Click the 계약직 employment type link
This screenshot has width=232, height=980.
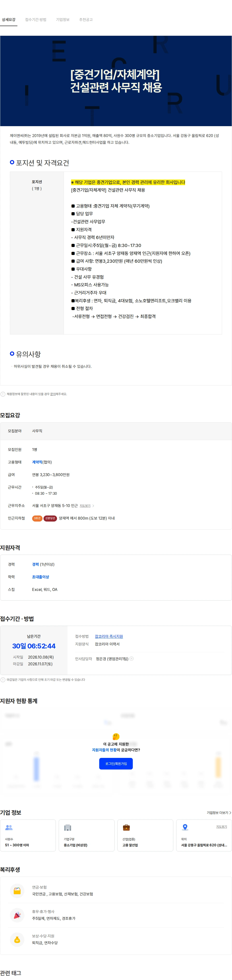[x=37, y=462]
